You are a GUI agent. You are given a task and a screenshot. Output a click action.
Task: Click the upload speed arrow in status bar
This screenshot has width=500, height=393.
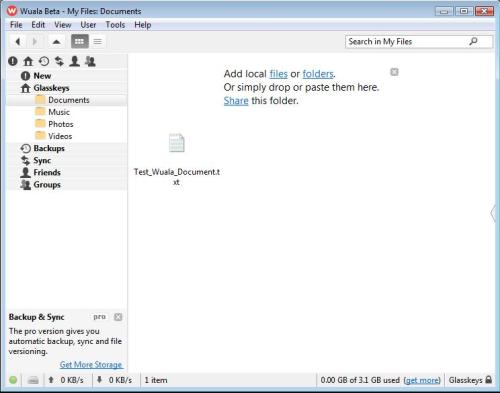click(x=51, y=380)
